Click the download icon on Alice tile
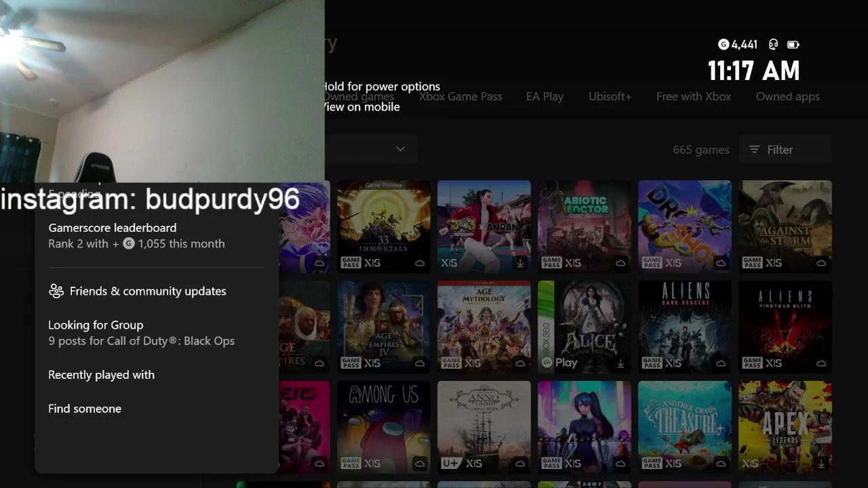 click(x=620, y=363)
